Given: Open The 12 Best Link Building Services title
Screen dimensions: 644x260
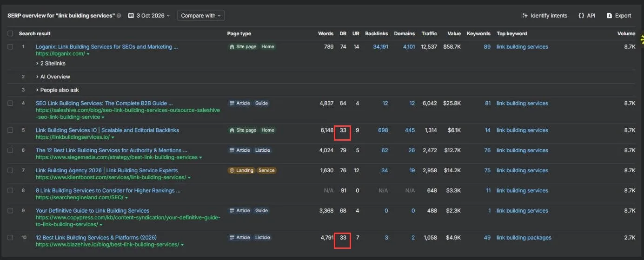Looking at the screenshot, I should pos(112,150).
